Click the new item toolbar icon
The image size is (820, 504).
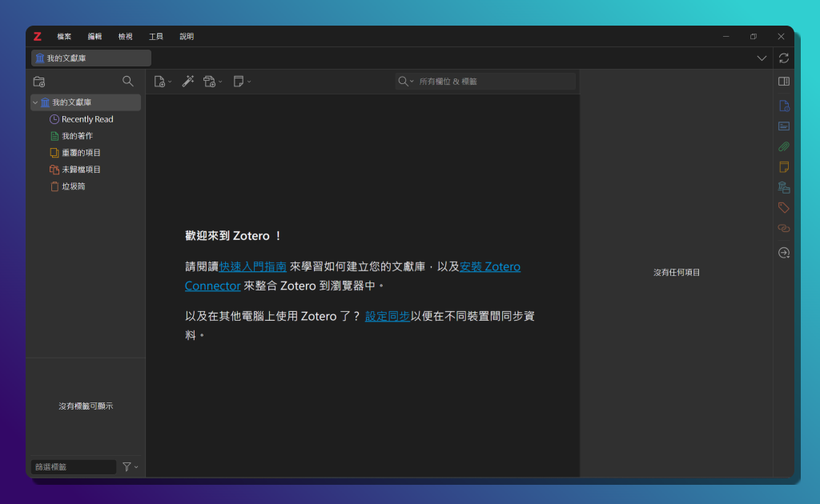click(x=163, y=82)
